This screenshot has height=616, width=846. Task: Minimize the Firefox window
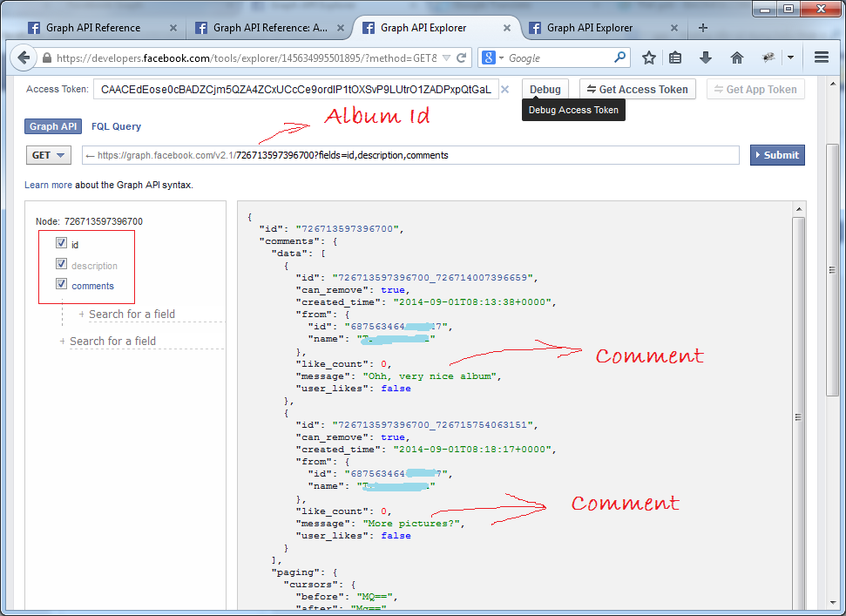click(764, 10)
